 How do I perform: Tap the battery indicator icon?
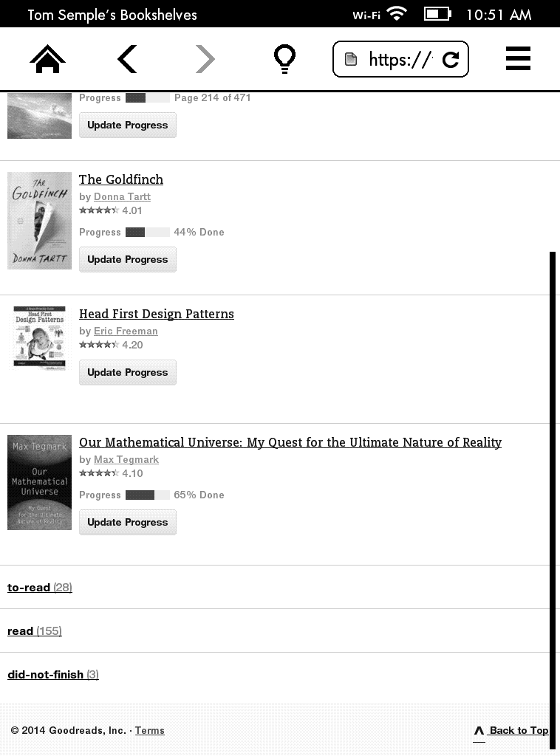437,14
